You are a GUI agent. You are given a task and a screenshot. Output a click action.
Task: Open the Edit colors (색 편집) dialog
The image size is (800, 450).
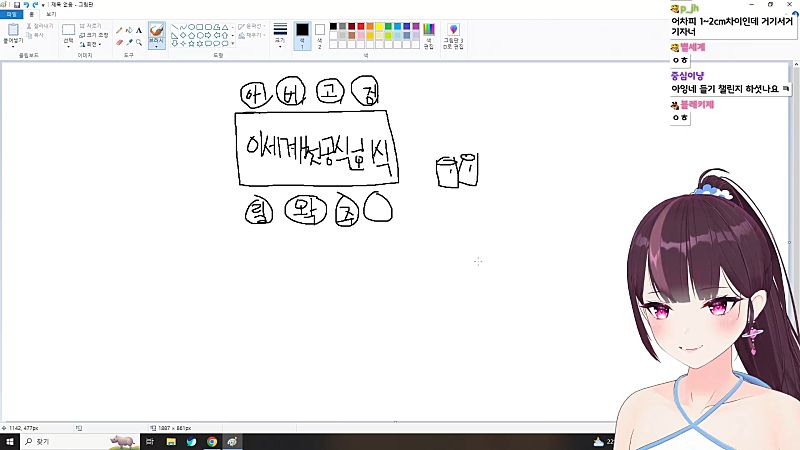coord(429,36)
